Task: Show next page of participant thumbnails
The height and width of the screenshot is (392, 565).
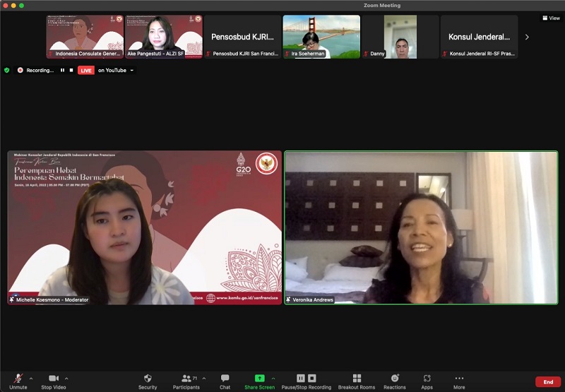Action: point(527,37)
